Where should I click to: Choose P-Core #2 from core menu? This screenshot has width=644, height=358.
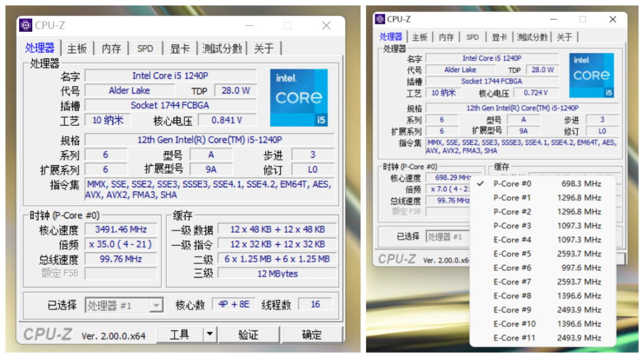[x=542, y=212]
